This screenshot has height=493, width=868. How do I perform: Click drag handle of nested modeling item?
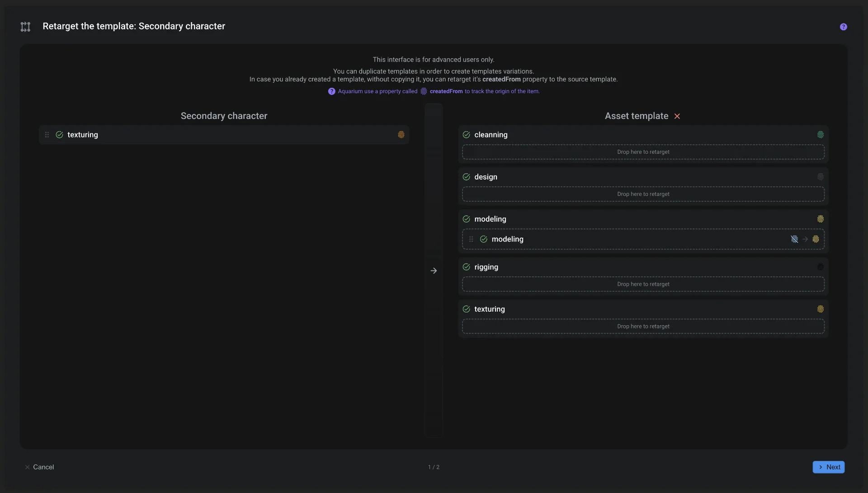coord(471,239)
